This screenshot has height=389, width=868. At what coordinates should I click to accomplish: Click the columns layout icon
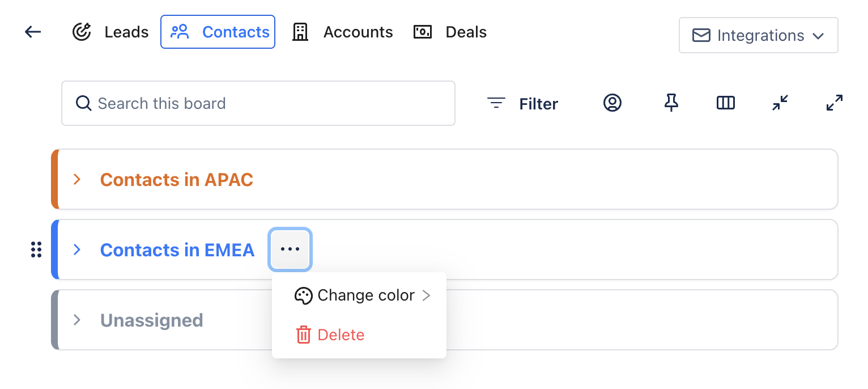pos(725,103)
